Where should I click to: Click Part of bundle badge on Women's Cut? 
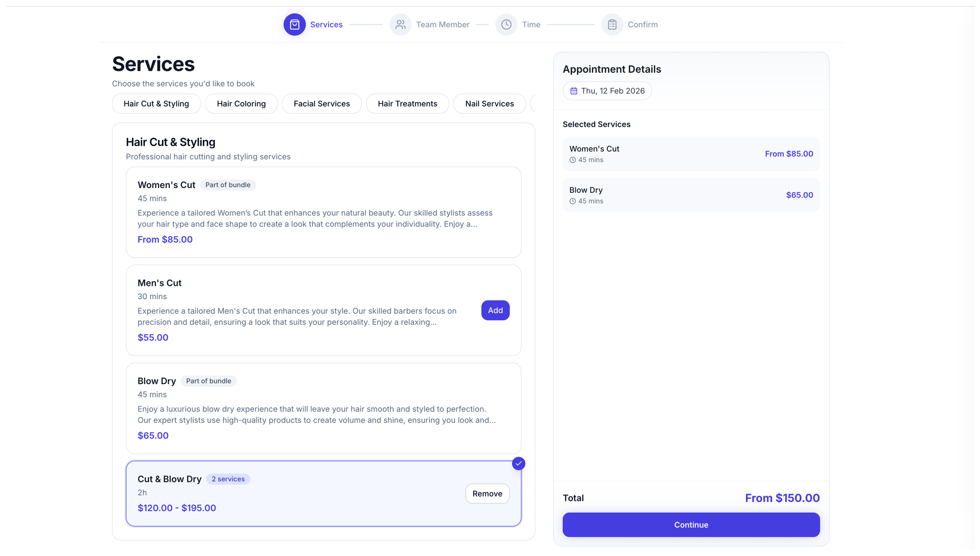(x=228, y=185)
